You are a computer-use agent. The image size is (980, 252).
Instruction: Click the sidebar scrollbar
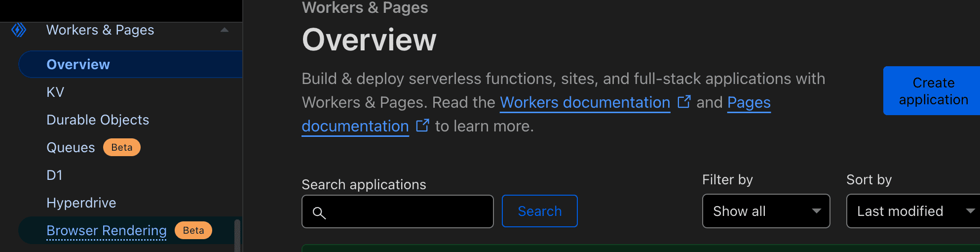click(x=237, y=236)
